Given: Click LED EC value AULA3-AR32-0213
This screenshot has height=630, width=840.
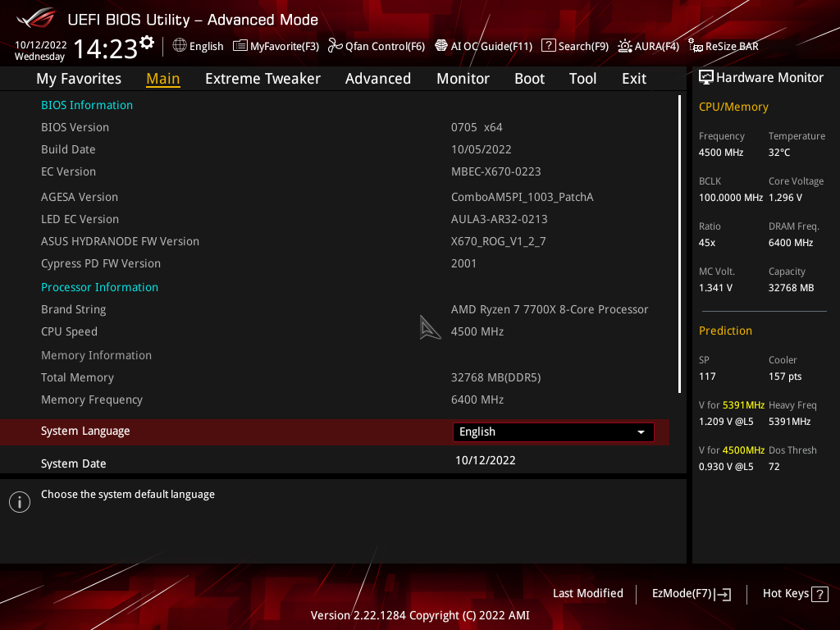Looking at the screenshot, I should pos(500,219).
